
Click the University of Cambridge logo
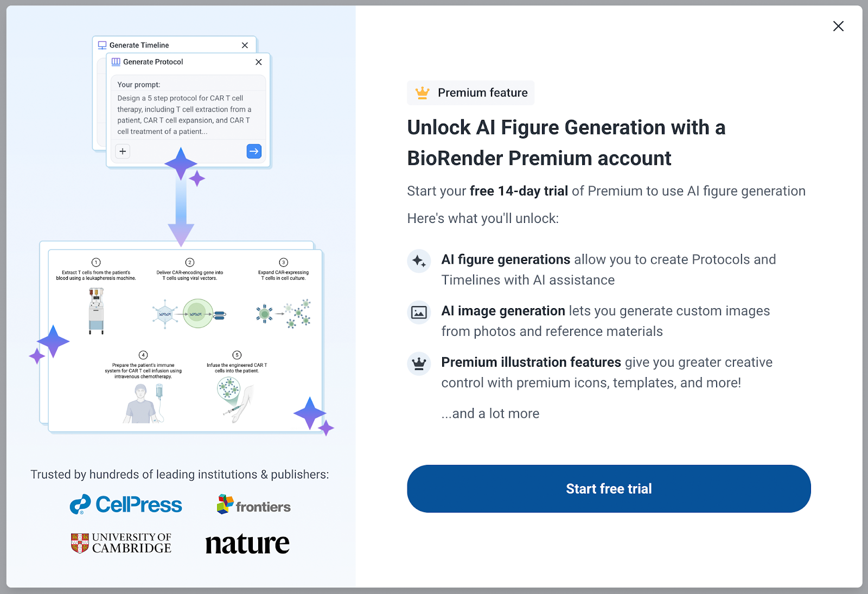coord(122,543)
